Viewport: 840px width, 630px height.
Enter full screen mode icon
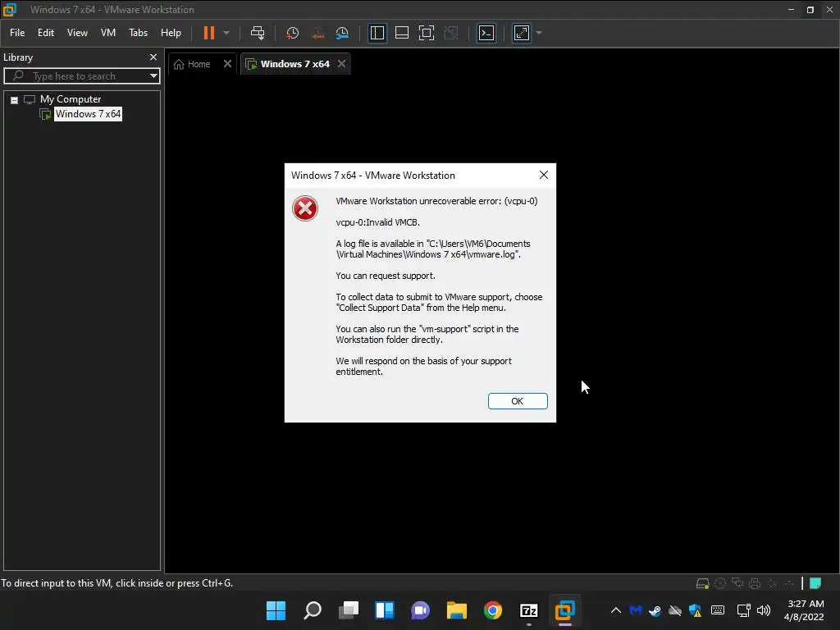427,33
